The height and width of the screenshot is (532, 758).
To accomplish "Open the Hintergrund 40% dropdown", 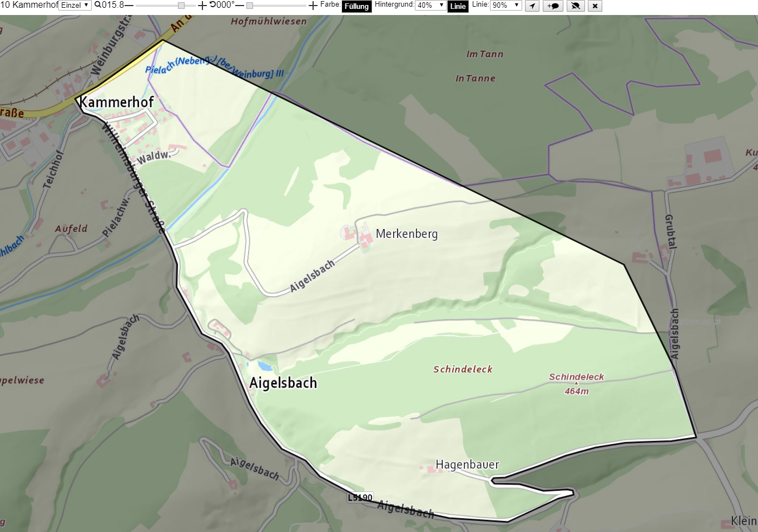I will click(x=430, y=5).
